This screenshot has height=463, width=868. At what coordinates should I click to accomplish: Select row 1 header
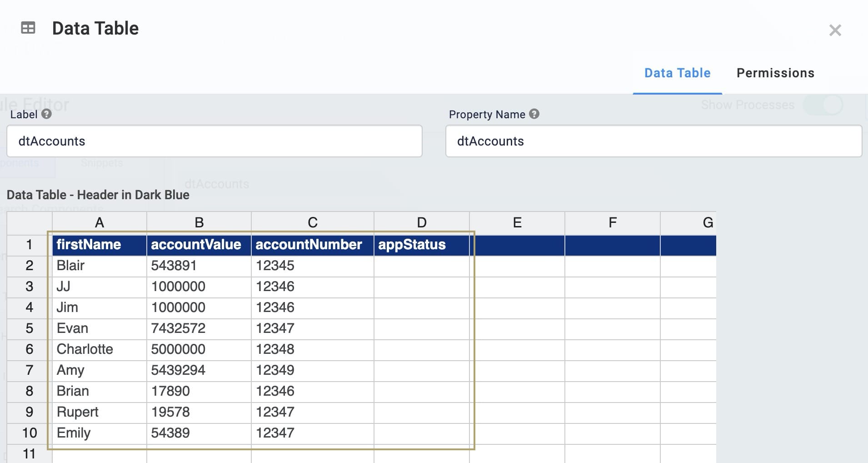pos(30,245)
